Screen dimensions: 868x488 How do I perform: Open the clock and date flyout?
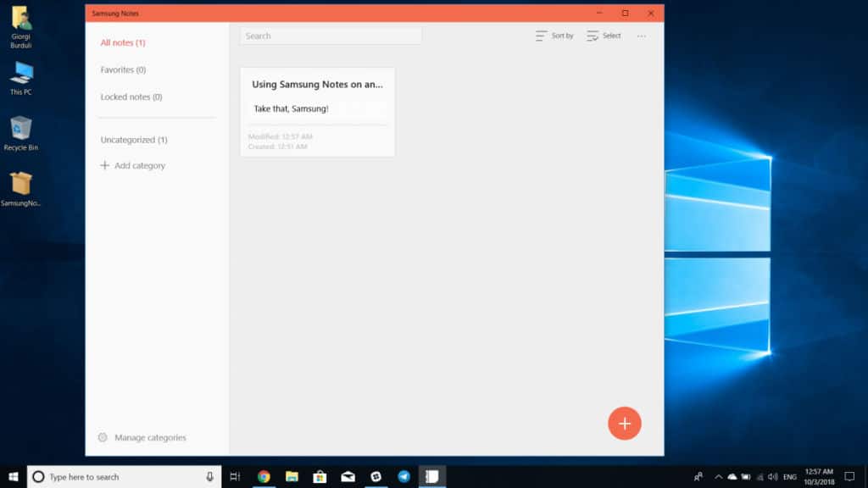coord(819,477)
